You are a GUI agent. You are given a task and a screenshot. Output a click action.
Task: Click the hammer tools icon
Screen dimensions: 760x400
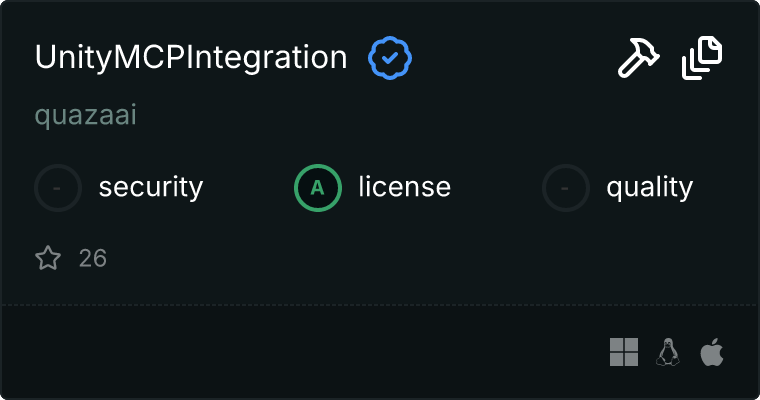click(x=637, y=59)
